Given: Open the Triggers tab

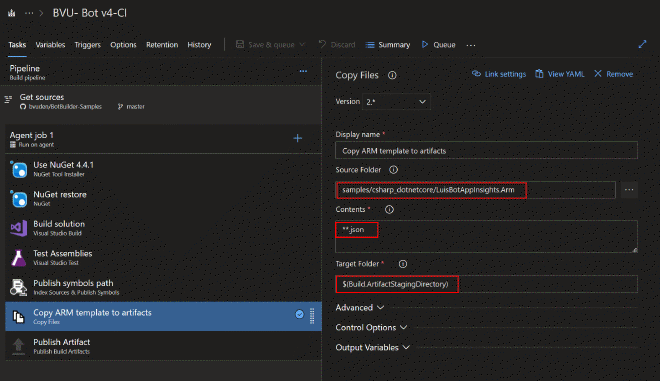Looking at the screenshot, I should pyautogui.click(x=88, y=45).
